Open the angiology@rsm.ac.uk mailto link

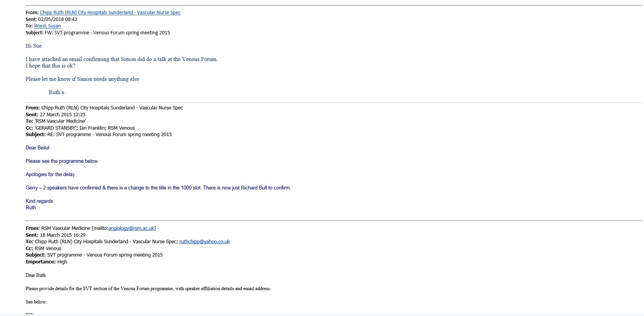[131, 228]
